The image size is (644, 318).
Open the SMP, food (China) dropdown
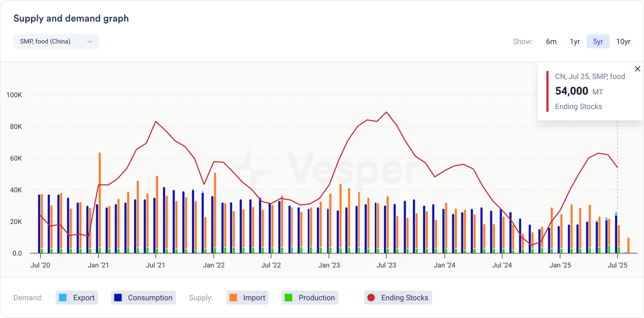56,42
